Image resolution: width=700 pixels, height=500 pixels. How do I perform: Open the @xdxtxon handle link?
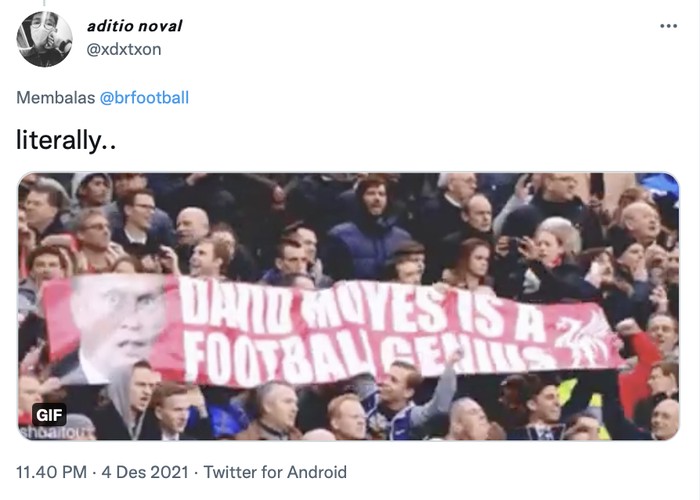click(123, 49)
